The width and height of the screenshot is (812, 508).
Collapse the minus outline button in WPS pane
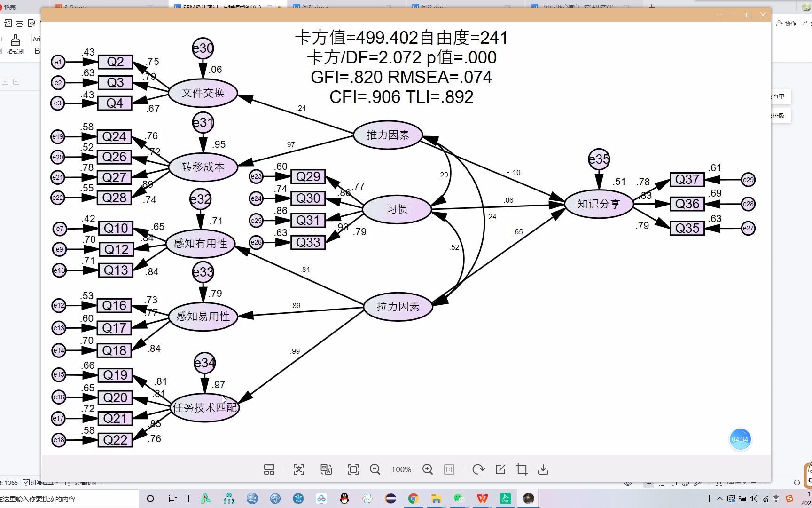[16, 81]
